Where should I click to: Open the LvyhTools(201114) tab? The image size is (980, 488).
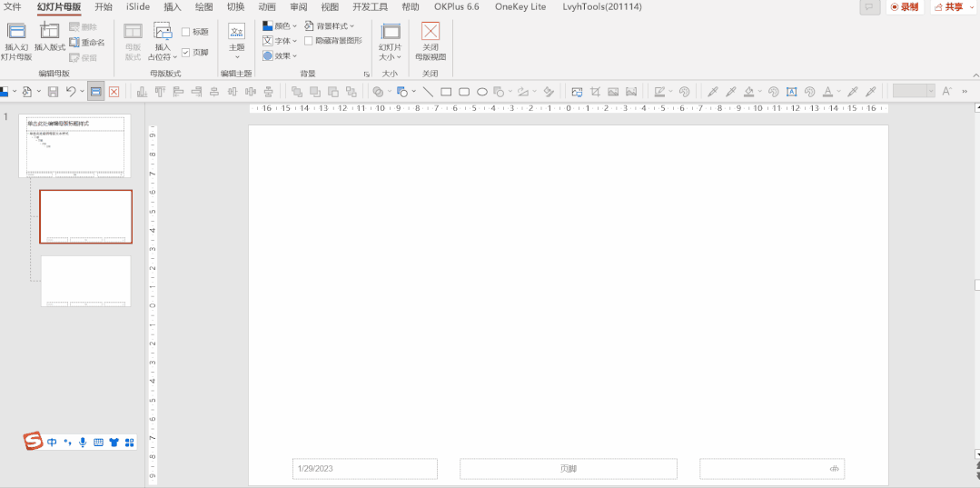602,7
